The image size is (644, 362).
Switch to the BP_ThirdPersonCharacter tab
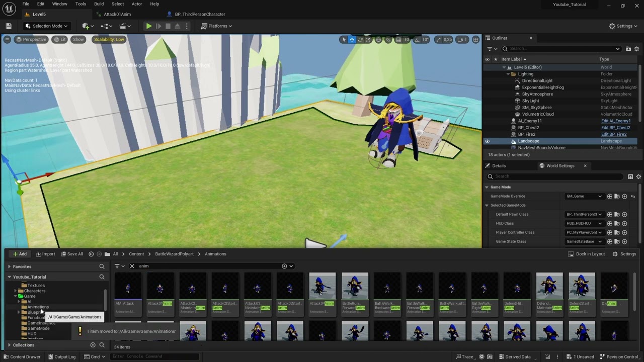pos(200,14)
